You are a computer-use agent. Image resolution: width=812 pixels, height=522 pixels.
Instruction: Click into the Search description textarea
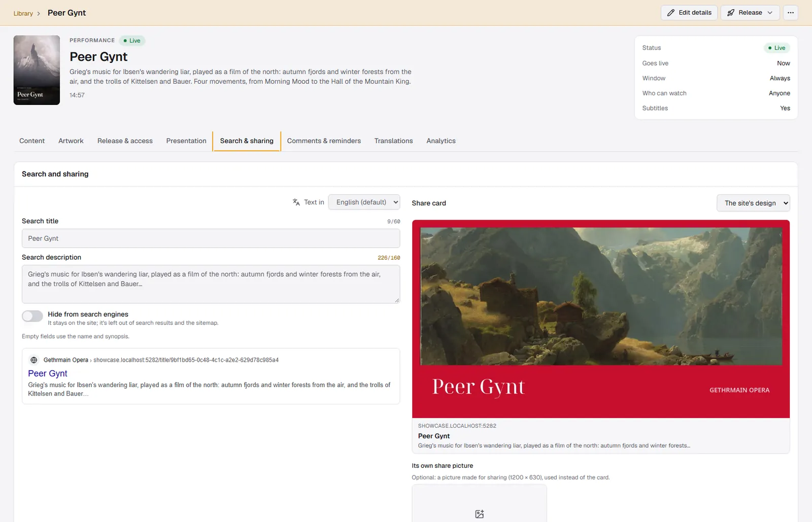point(211,284)
